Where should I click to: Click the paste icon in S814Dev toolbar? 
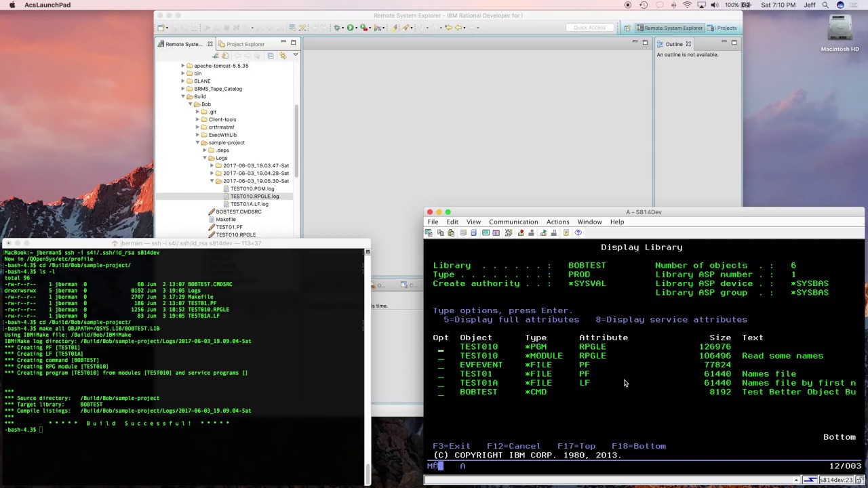[x=450, y=232]
